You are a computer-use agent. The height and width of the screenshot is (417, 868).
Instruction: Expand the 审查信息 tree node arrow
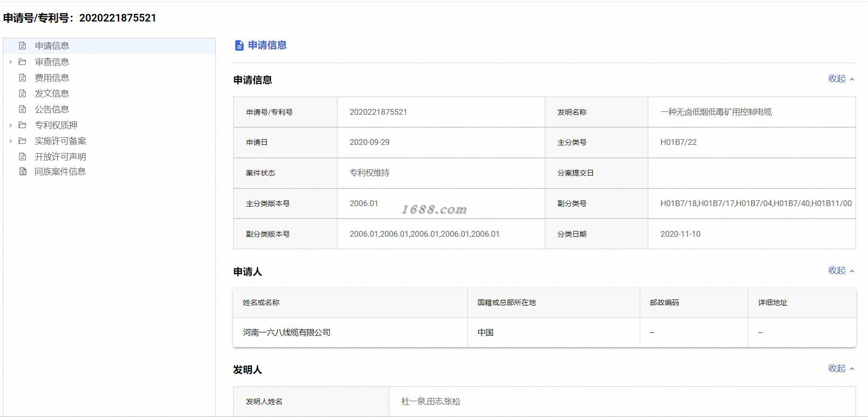click(11, 62)
